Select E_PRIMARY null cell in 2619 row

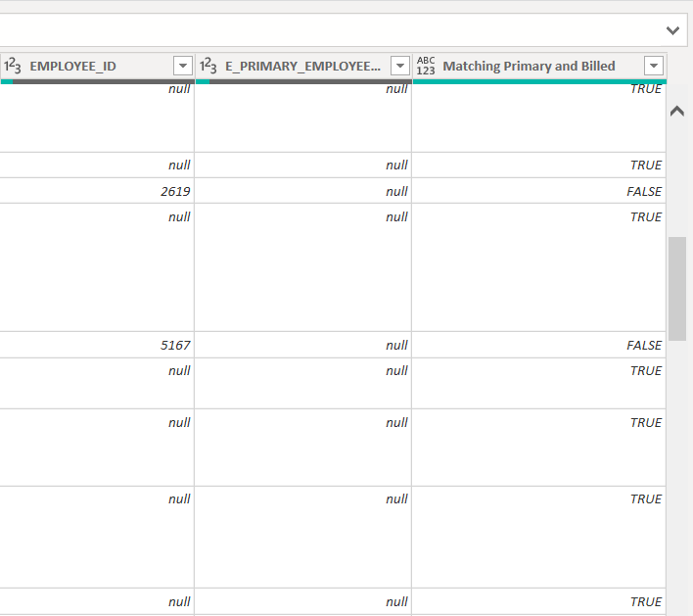303,191
